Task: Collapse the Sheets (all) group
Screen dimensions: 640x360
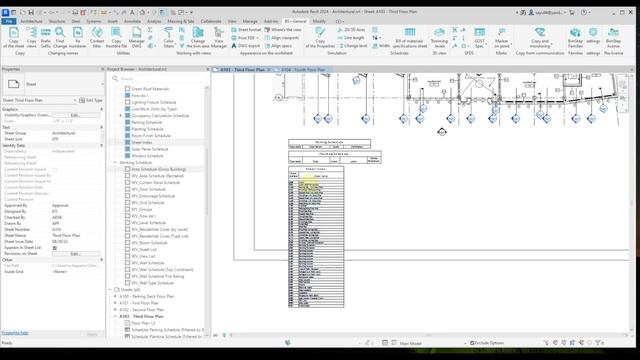Action: [110, 289]
